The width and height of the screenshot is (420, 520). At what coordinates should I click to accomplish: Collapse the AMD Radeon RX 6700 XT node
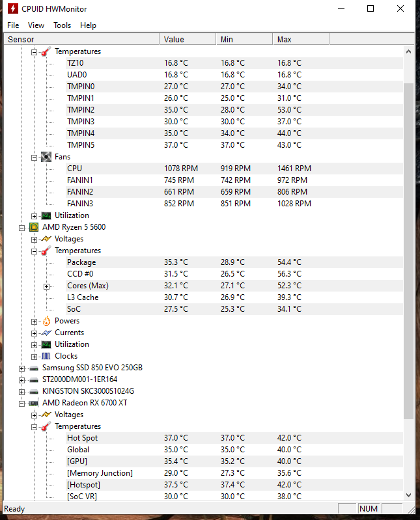pyautogui.click(x=22, y=404)
